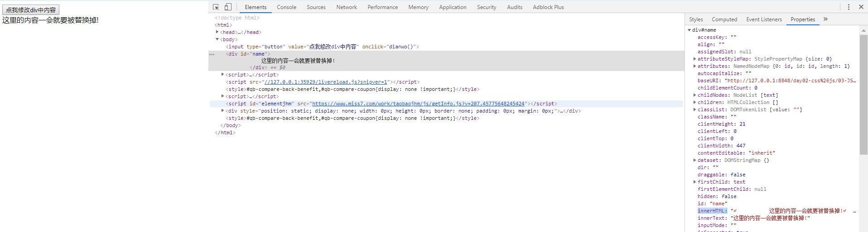Toggle the device toolbar icon

pyautogui.click(x=228, y=7)
